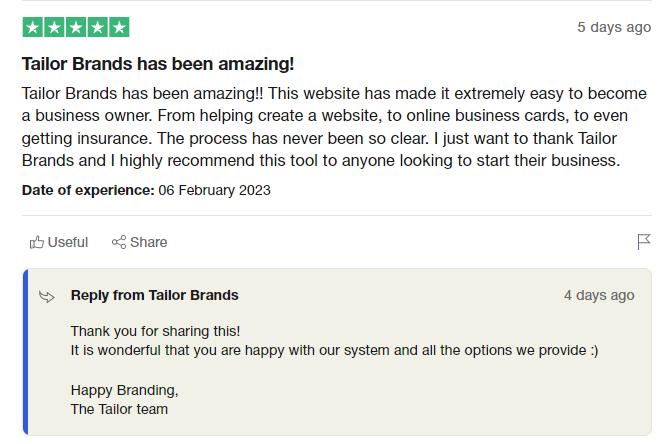The height and width of the screenshot is (444, 671).
Task: Click the fifth green rating star
Action: click(x=119, y=28)
